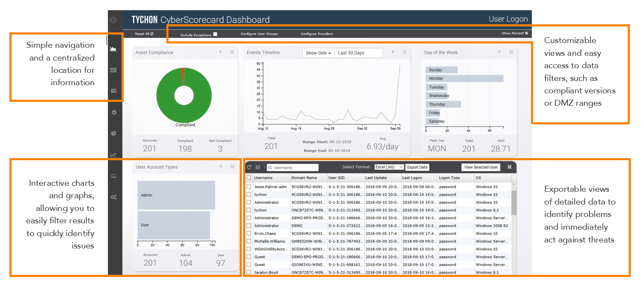Check the Guest row with GIO983XU domain
Screen dimensions: 644x294
249,265
